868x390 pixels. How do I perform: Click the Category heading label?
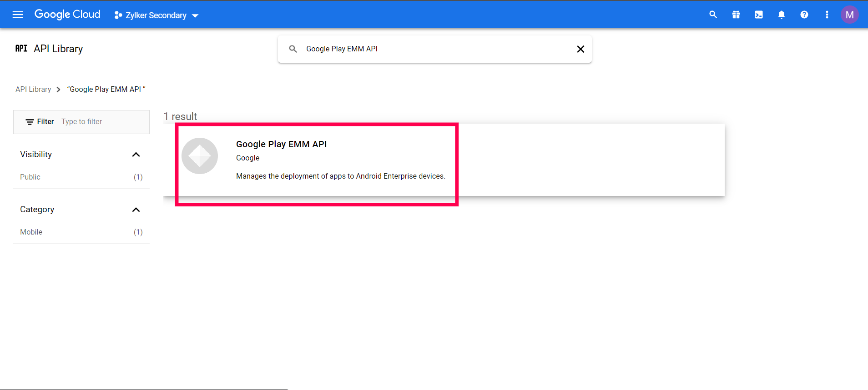[37, 210]
